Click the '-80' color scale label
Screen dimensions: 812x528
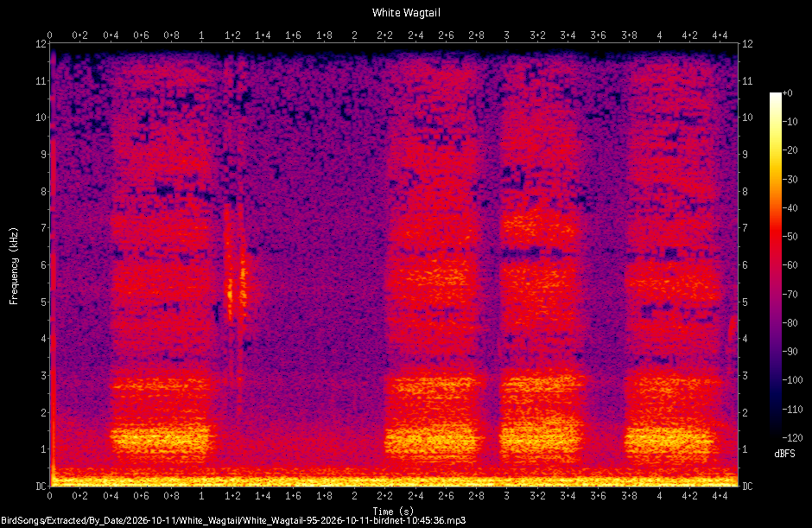tap(790, 323)
